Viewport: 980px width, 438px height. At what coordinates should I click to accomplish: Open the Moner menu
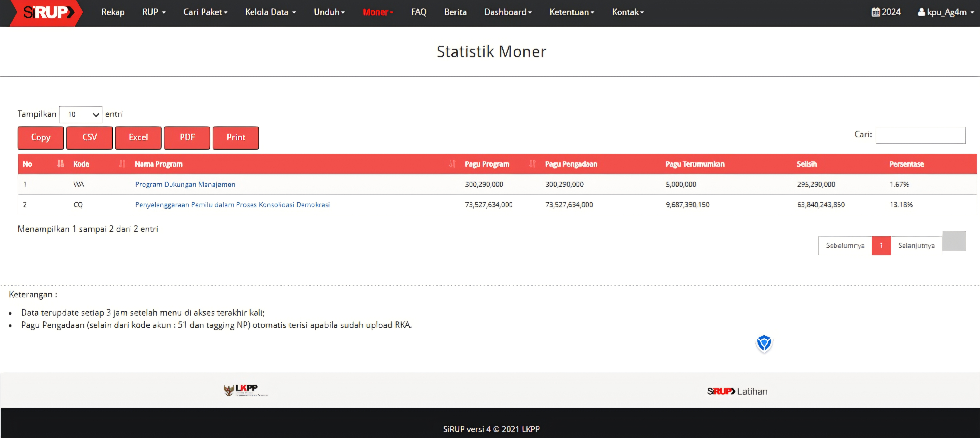pos(378,12)
